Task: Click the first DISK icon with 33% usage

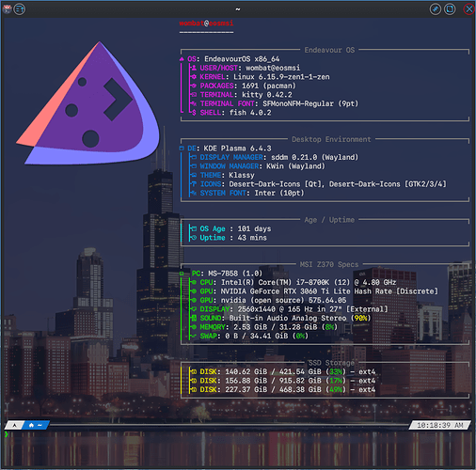Action: pyautogui.click(x=194, y=372)
